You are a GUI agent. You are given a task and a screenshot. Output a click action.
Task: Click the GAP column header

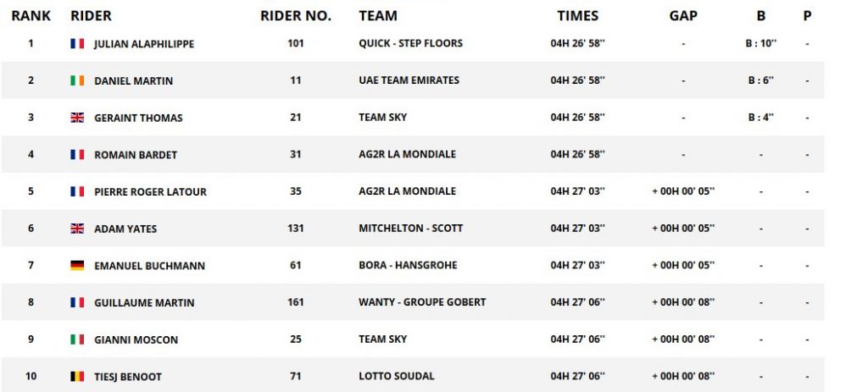tap(683, 16)
